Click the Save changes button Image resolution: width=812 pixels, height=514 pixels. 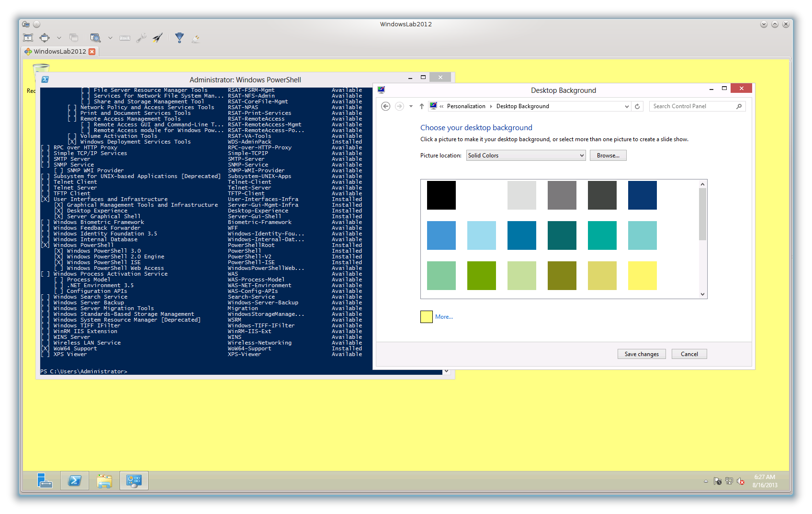[x=642, y=354]
